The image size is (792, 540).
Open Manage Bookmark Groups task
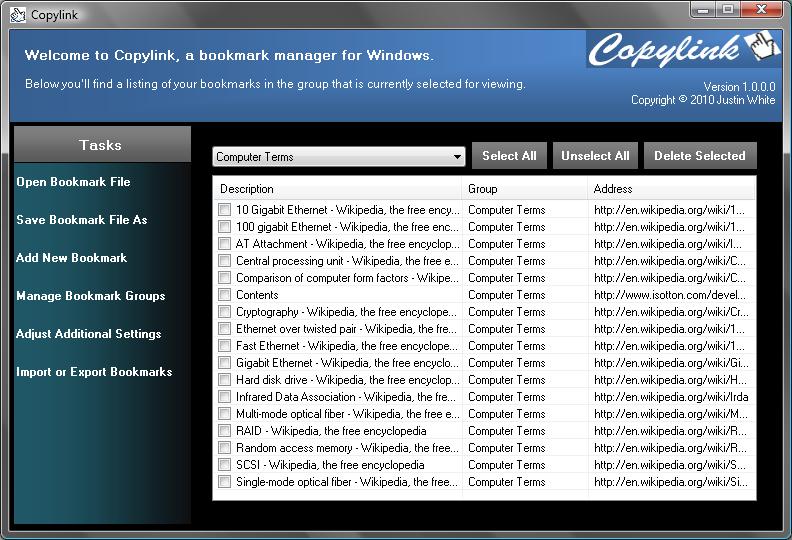click(90, 296)
